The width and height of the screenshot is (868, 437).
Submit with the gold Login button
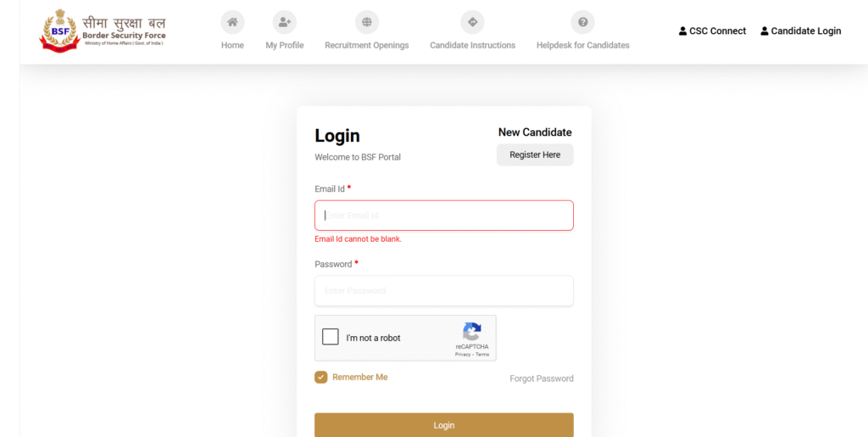click(x=443, y=425)
